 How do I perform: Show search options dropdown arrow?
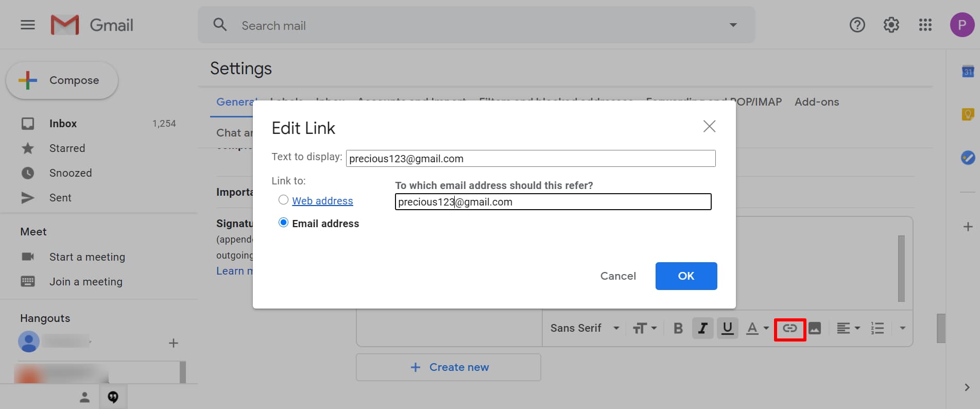tap(733, 25)
